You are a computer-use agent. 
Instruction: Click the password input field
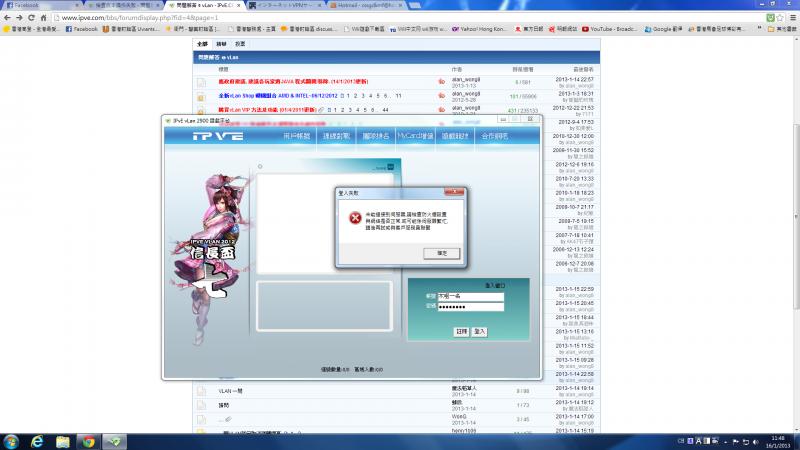tap(472, 306)
